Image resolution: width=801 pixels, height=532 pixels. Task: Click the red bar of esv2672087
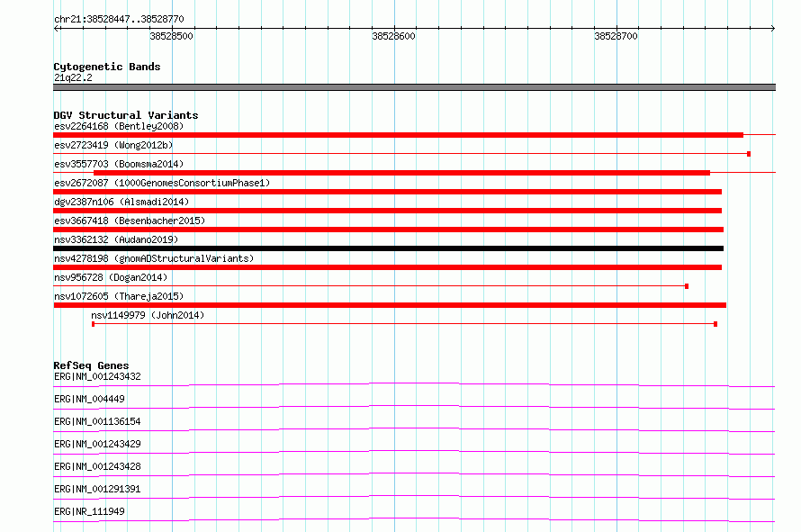click(x=388, y=192)
